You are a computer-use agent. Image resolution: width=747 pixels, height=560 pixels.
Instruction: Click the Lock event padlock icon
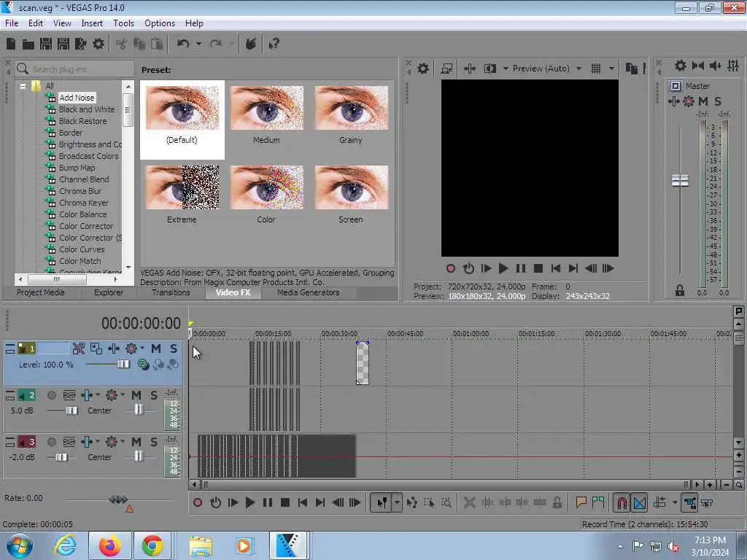coord(557,502)
